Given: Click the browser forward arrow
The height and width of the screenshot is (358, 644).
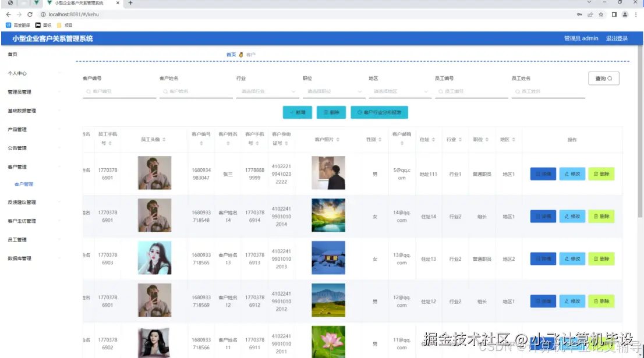Looking at the screenshot, I should pos(19,15).
